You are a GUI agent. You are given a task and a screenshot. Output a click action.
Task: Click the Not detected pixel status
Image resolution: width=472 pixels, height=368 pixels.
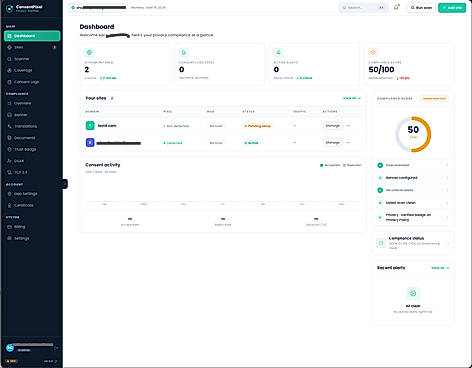(x=176, y=126)
